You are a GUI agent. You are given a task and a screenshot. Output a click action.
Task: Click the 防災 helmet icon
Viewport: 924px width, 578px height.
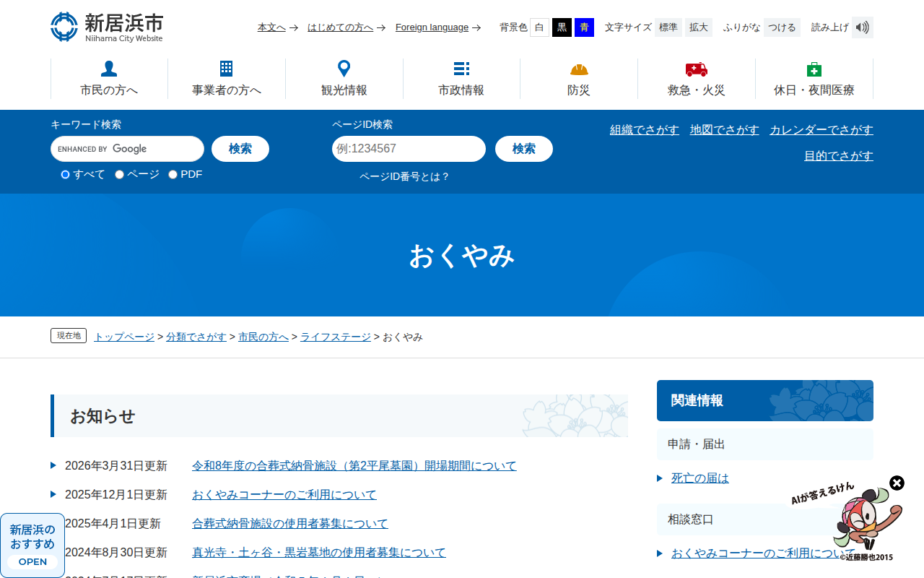[579, 69]
